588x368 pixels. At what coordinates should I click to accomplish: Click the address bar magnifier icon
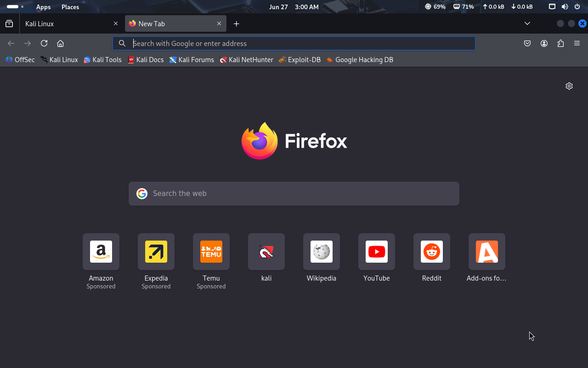pyautogui.click(x=122, y=43)
